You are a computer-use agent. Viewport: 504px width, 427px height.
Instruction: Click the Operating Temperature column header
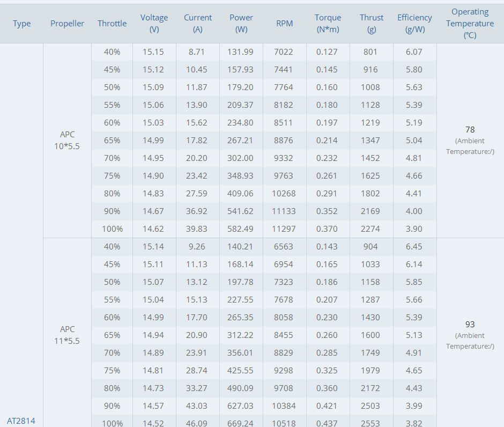pos(470,24)
